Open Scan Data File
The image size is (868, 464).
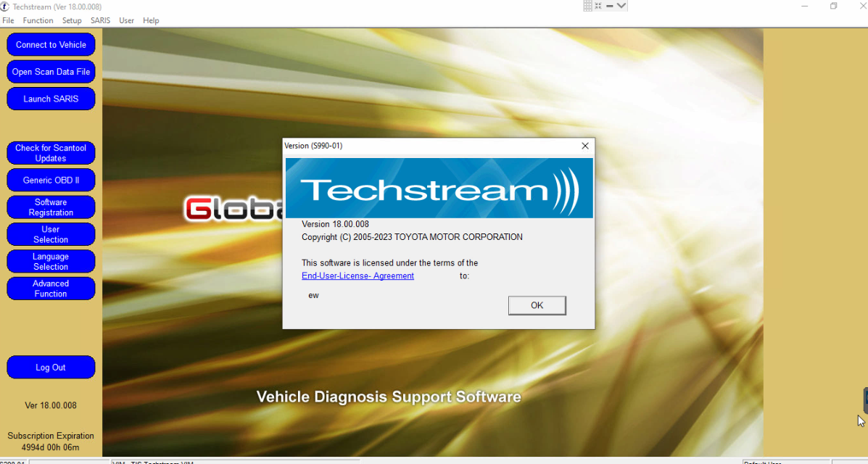(x=51, y=72)
